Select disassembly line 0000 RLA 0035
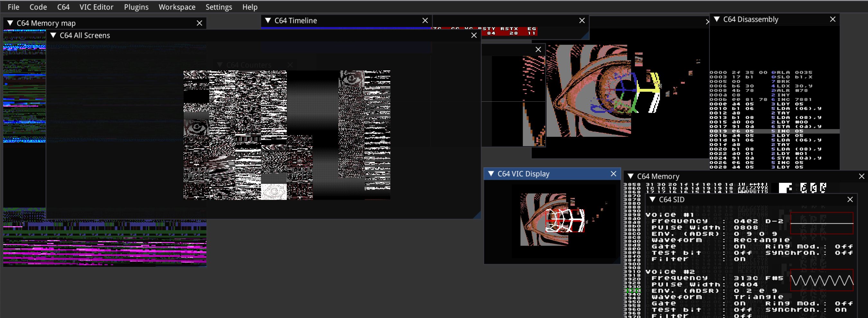The height and width of the screenshot is (318, 868). [774, 72]
